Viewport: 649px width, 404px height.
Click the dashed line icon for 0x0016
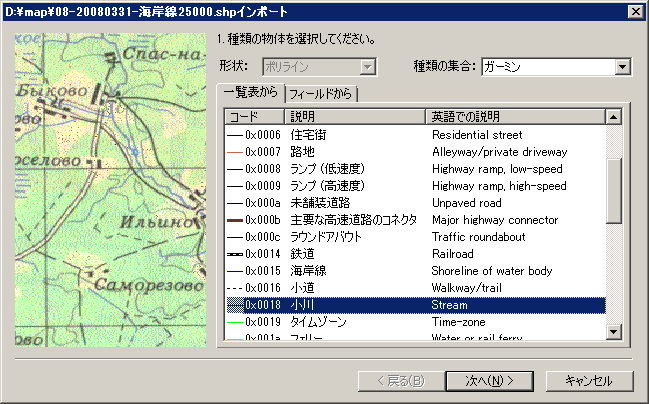coord(235,288)
